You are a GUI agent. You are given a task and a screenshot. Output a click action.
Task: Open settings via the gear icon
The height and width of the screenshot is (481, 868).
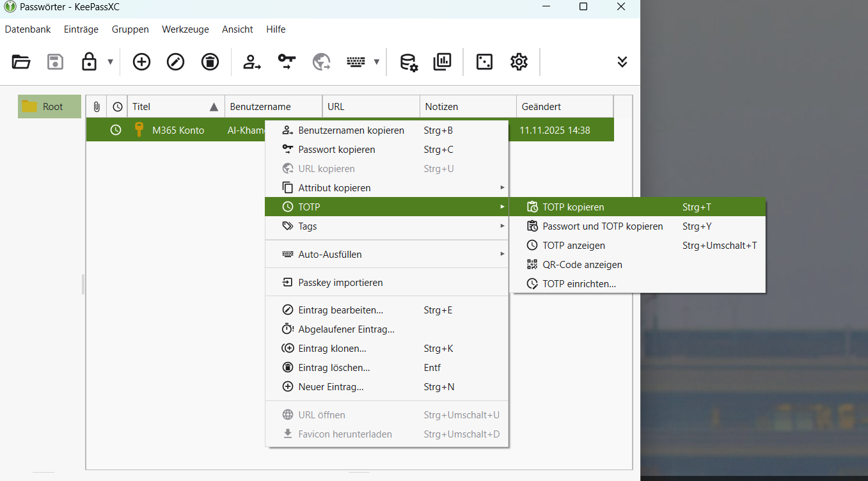coord(519,62)
